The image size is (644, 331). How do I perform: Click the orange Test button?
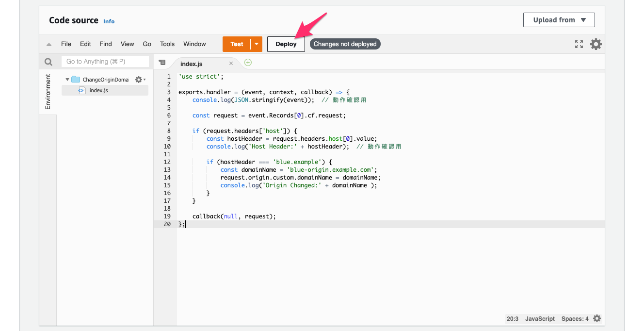coord(237,44)
